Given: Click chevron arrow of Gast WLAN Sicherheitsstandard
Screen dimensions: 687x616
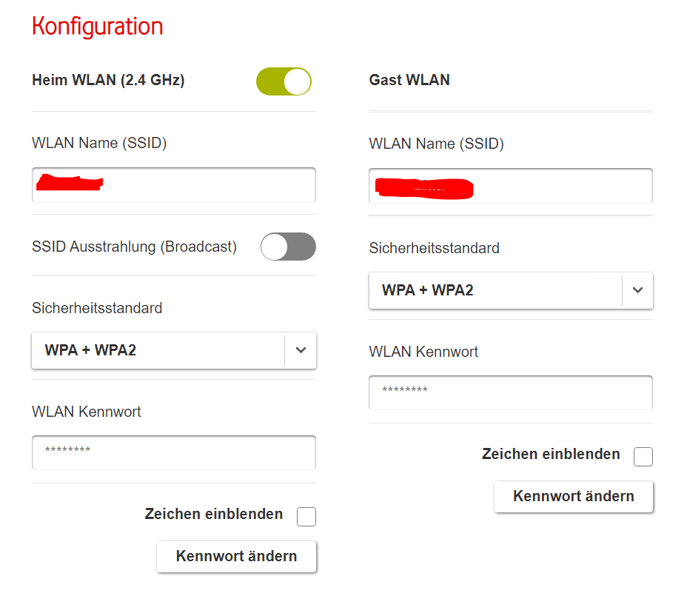Looking at the screenshot, I should pos(638,290).
